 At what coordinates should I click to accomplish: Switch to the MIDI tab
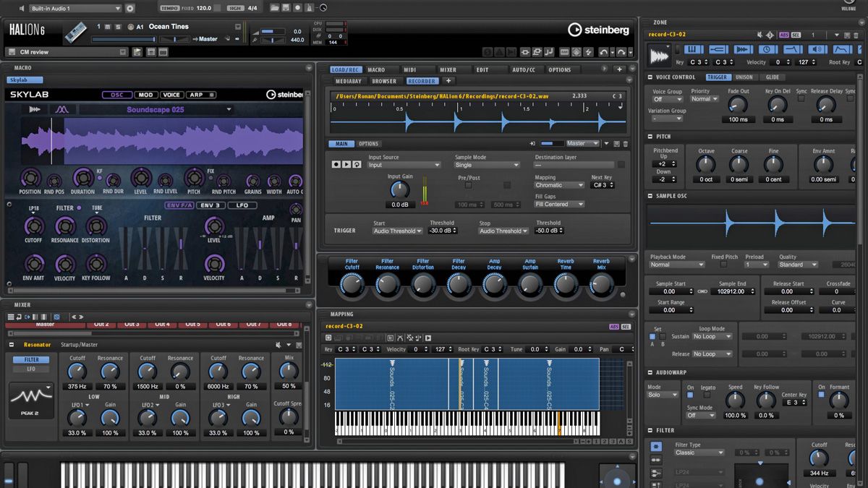pos(409,70)
